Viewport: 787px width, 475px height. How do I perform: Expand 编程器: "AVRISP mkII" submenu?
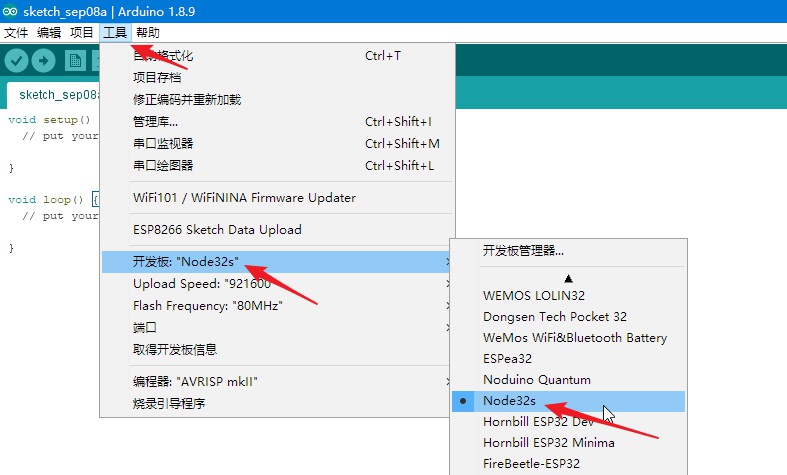(x=277, y=382)
